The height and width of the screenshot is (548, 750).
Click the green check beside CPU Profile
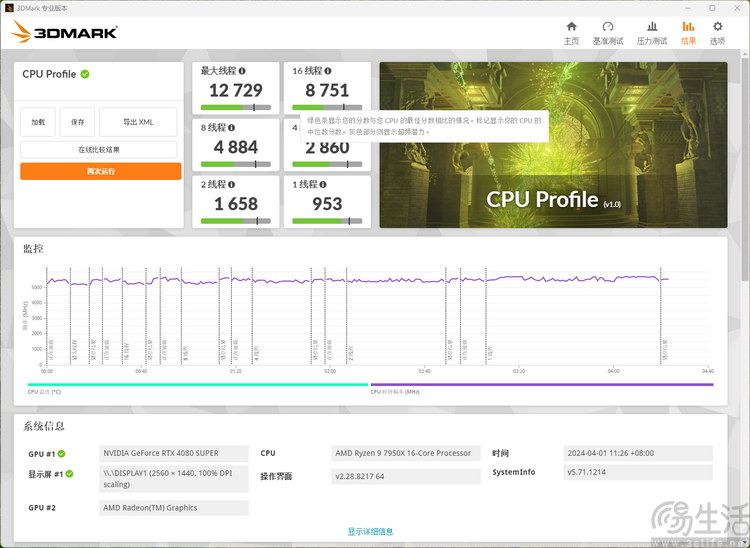[85, 74]
